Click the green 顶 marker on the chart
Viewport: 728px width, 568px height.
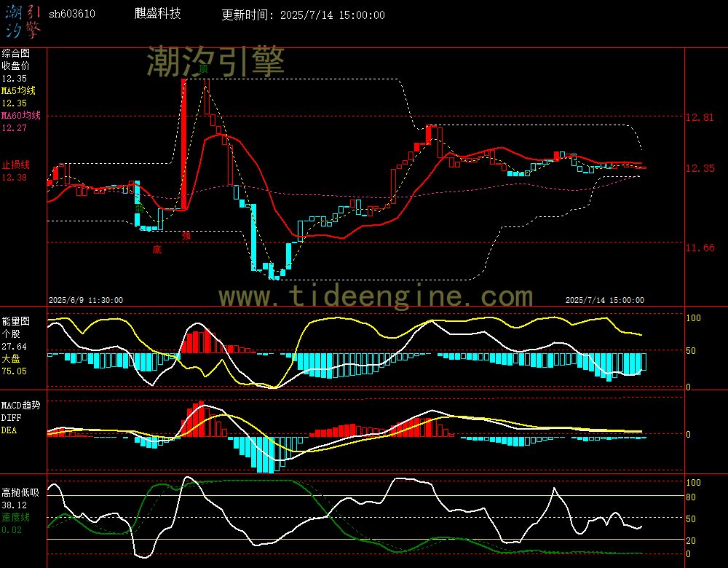point(203,69)
